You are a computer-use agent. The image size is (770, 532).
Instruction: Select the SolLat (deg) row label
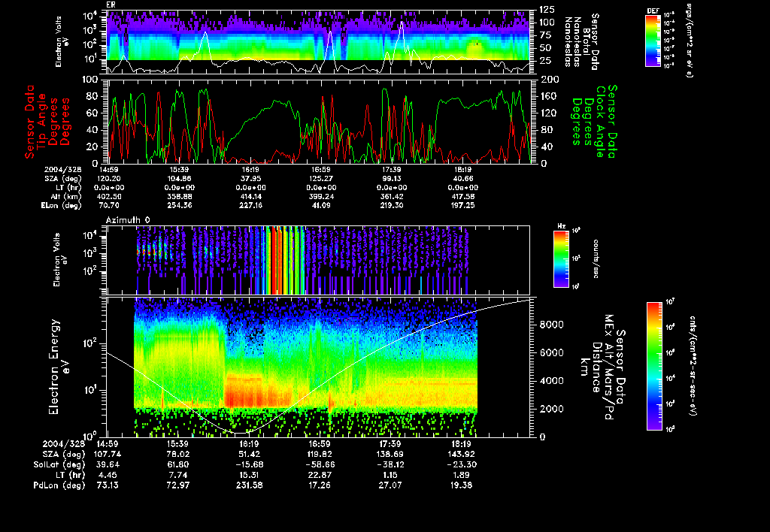59,464
